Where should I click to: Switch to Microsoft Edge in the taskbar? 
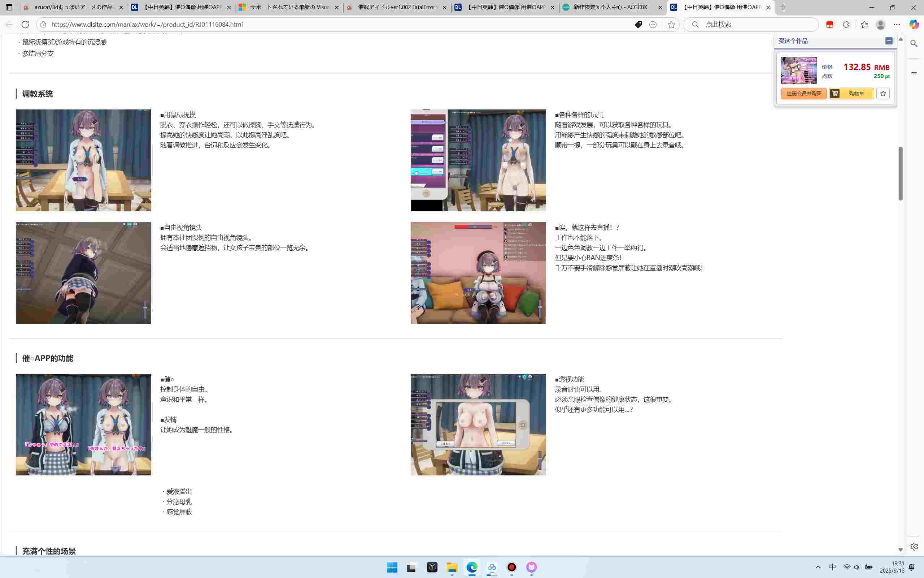(x=472, y=567)
